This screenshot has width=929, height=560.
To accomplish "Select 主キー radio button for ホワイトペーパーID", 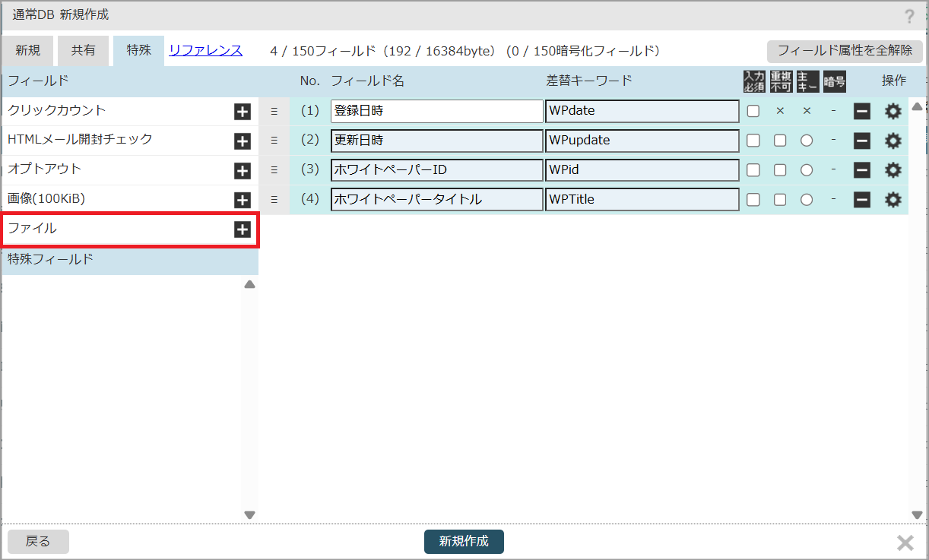I will pyautogui.click(x=807, y=170).
